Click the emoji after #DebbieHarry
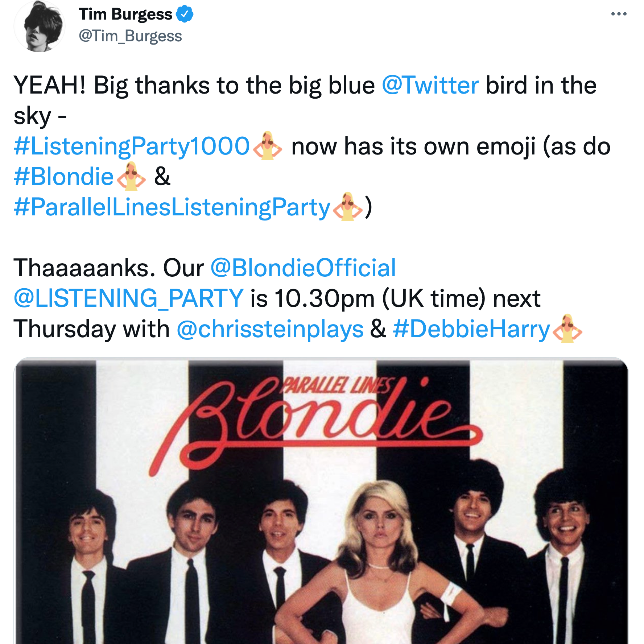This screenshot has width=644, height=644. (x=567, y=329)
